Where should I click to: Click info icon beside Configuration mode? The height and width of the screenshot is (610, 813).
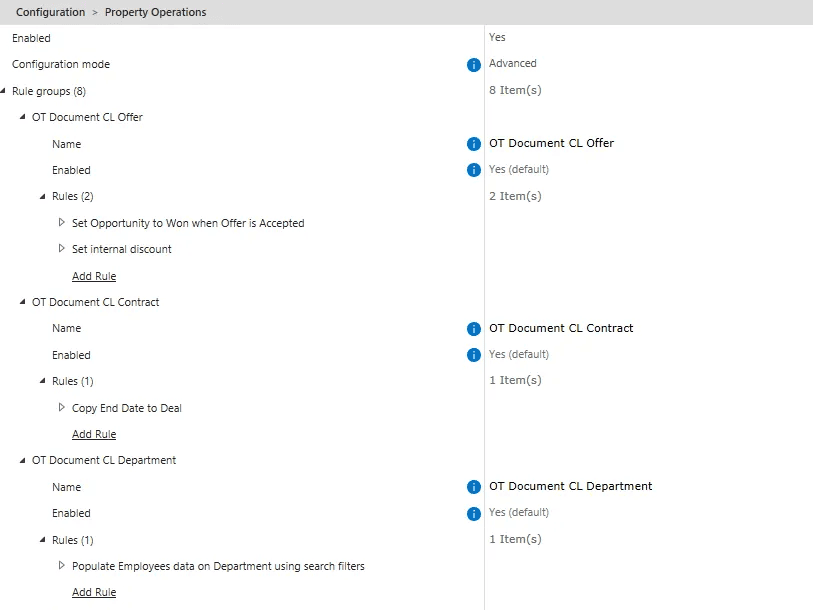coord(474,65)
